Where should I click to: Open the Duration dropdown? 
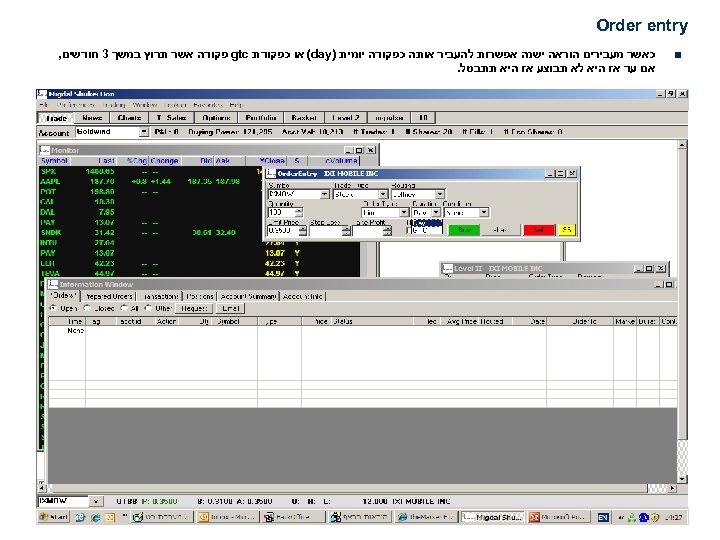[436, 213]
